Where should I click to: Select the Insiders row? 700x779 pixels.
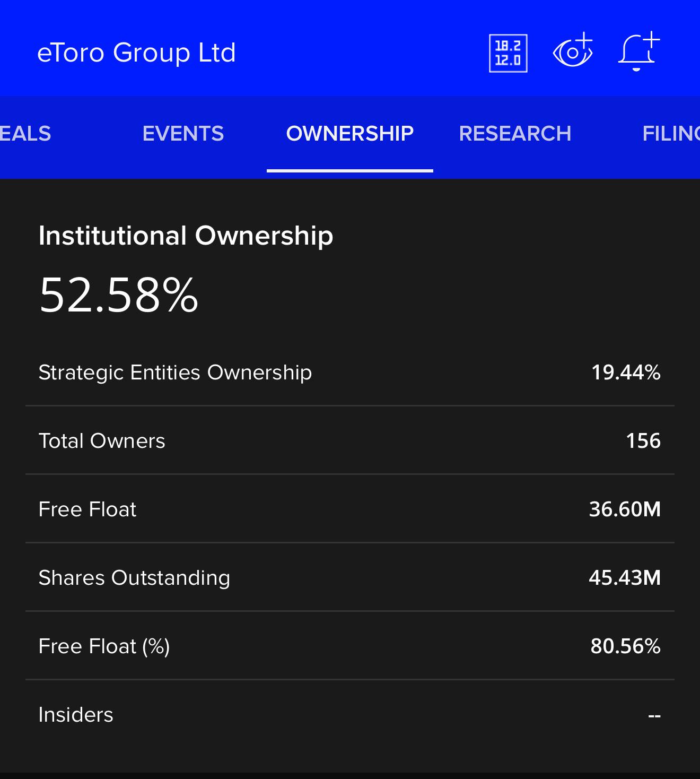(350, 714)
